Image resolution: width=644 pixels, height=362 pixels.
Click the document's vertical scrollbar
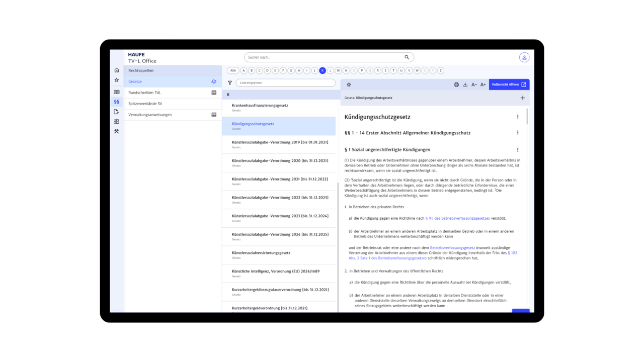[527, 117]
